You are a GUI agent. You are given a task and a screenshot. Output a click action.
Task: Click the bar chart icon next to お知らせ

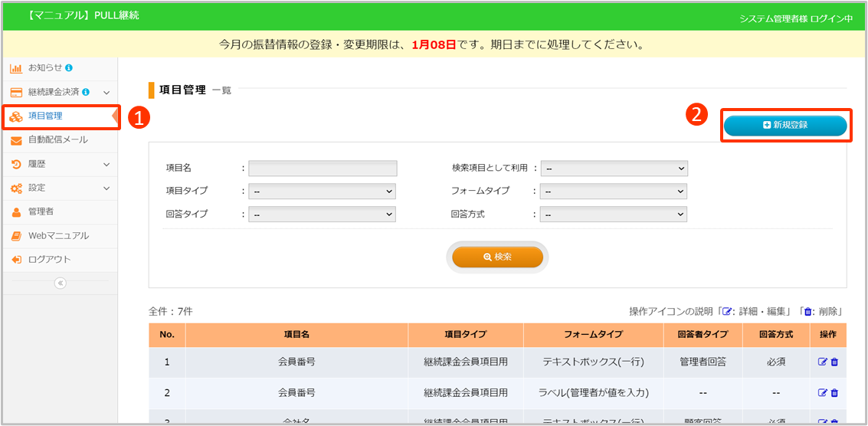pyautogui.click(x=16, y=68)
